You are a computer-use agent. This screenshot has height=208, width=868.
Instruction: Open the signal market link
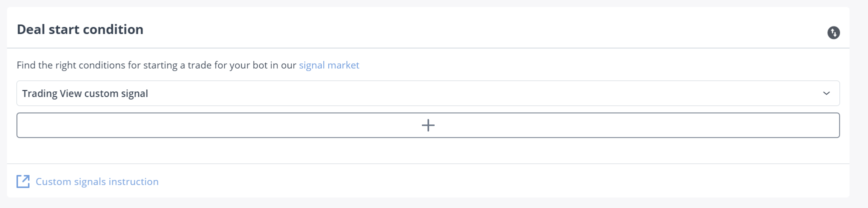329,65
